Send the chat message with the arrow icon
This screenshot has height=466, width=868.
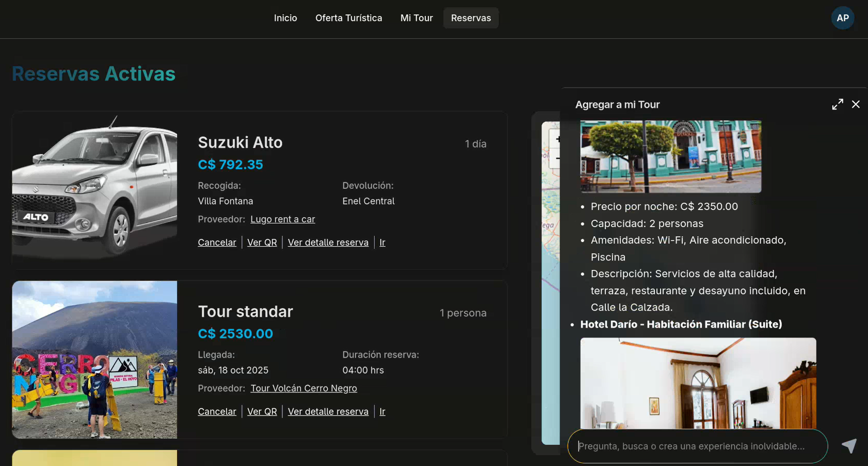849,446
